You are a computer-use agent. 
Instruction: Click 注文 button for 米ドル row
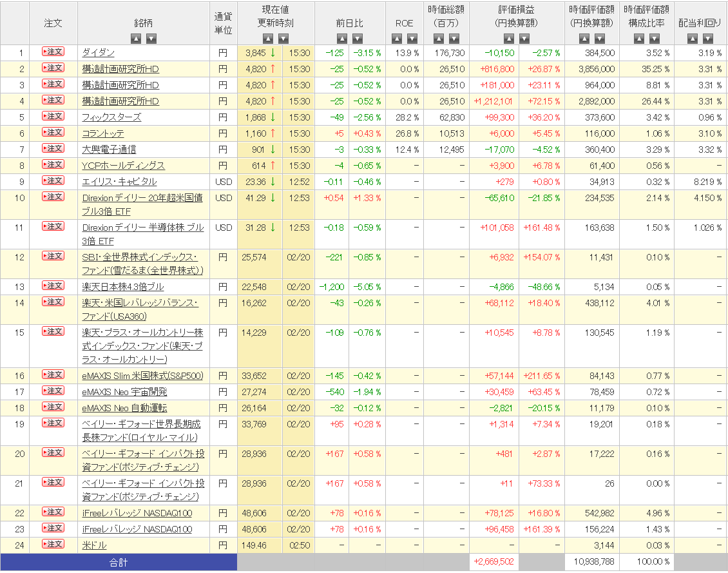click(x=53, y=544)
